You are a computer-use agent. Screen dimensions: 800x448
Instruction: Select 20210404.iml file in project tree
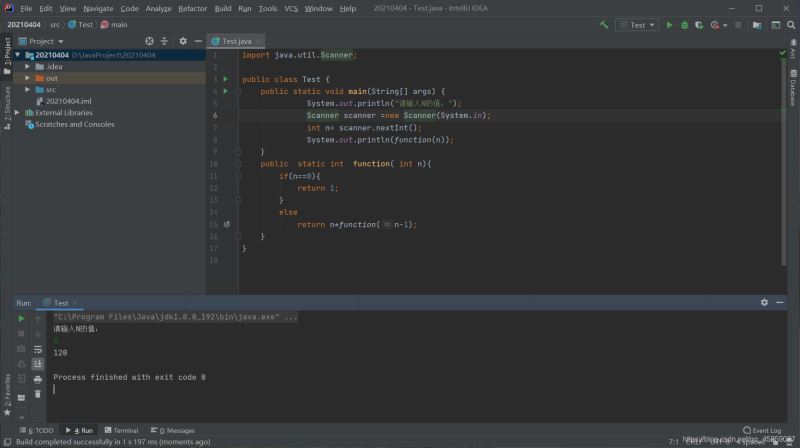pos(68,101)
